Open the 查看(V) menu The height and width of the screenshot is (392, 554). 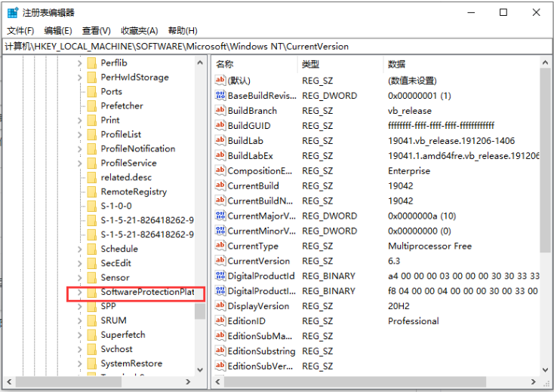coord(96,30)
